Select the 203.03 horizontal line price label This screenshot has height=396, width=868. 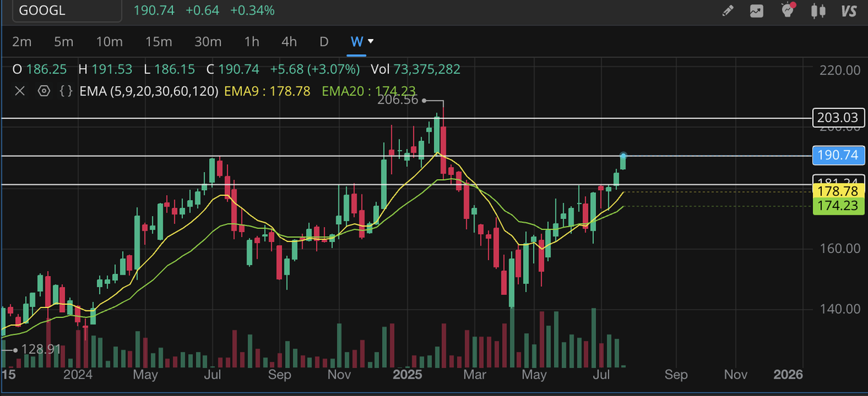pyautogui.click(x=837, y=118)
